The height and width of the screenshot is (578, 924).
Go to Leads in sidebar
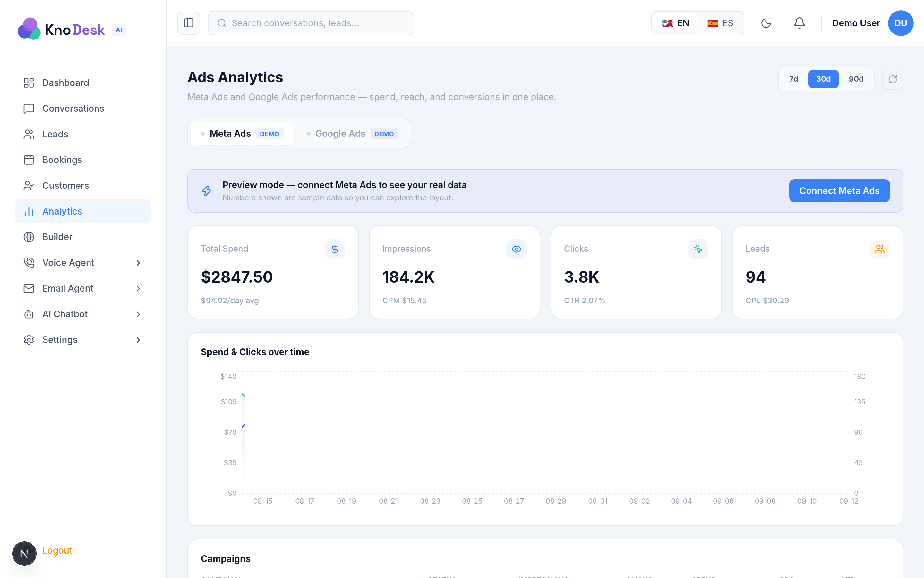(x=83, y=134)
